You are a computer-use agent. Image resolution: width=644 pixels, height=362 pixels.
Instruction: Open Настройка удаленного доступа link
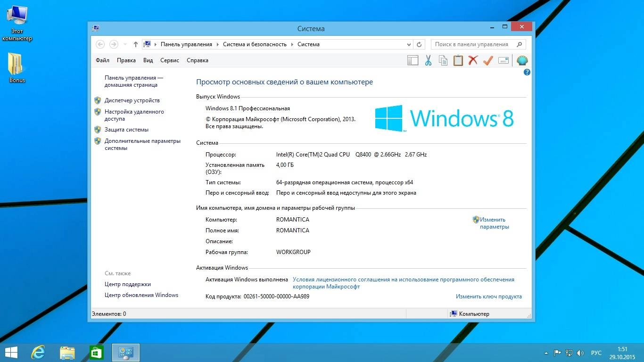(x=134, y=115)
